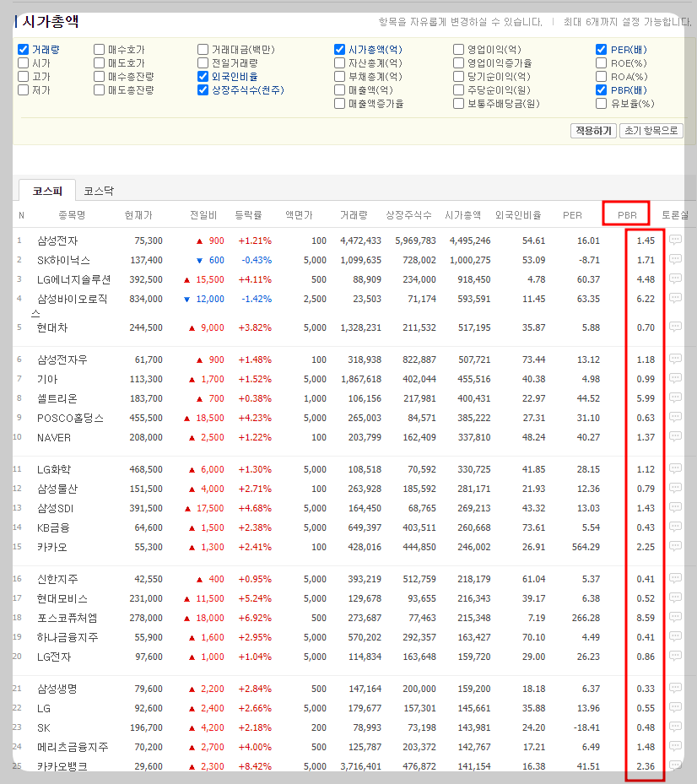Enable the ROE(%) checkbox
697x784 pixels.
point(601,62)
